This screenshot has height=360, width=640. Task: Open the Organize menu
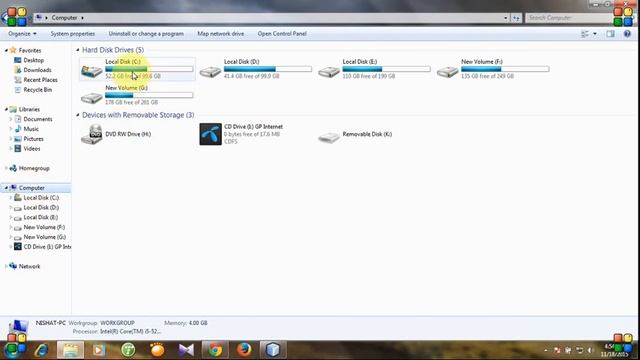(22, 34)
